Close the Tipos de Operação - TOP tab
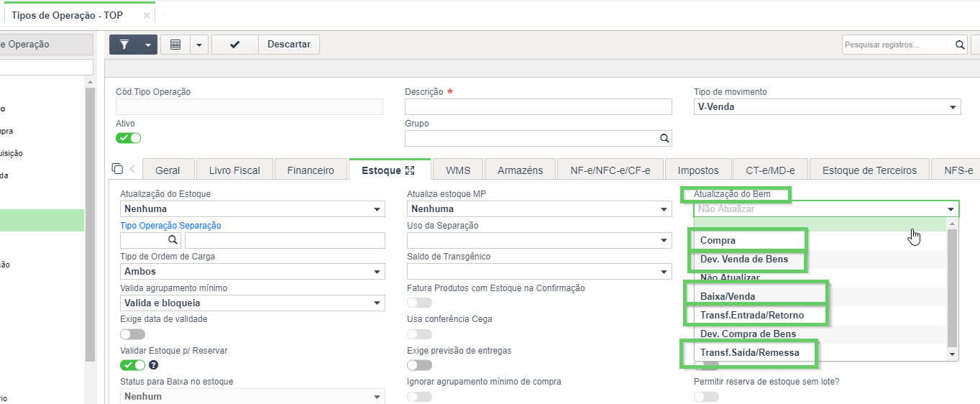This screenshot has width=980, height=404. (x=146, y=15)
